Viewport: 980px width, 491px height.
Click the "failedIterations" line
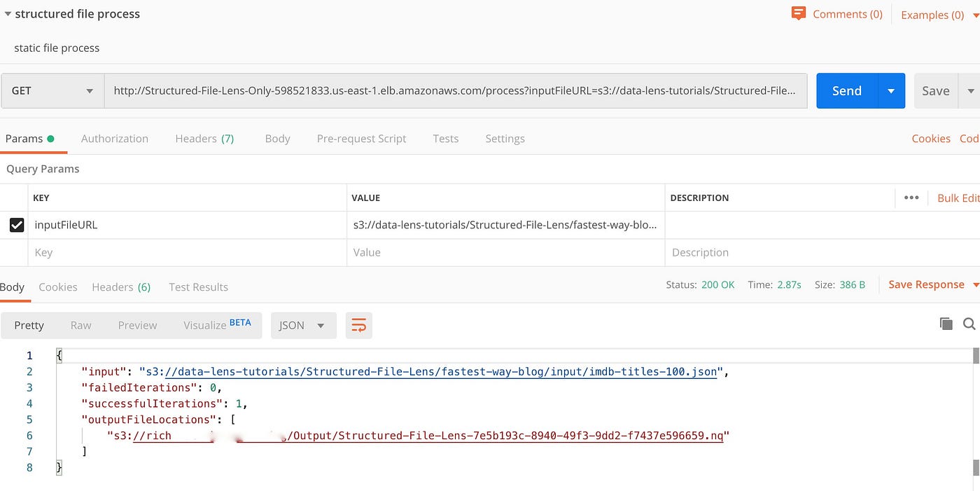click(x=152, y=387)
